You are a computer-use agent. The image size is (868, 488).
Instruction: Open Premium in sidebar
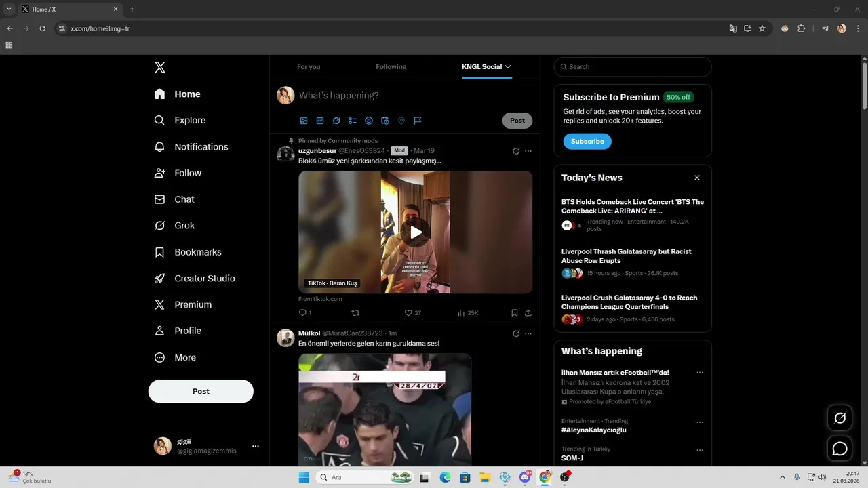point(183,305)
